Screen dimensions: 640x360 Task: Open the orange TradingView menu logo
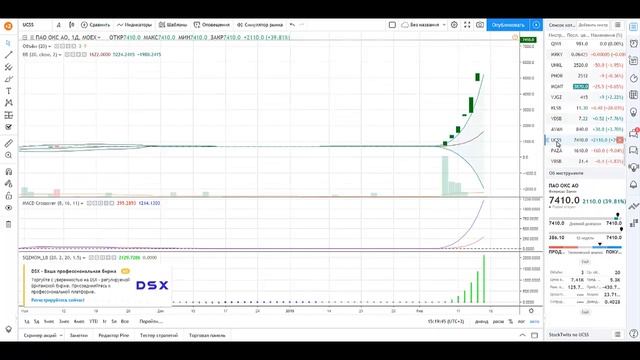coord(8,26)
